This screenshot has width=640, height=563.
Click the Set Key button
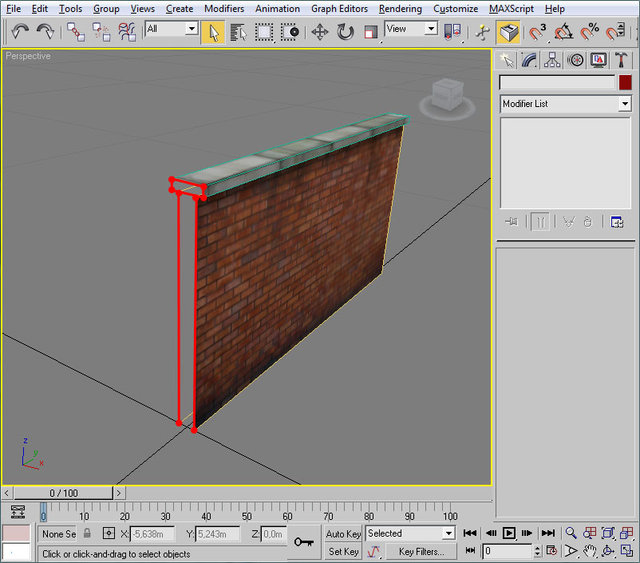pyautogui.click(x=343, y=551)
